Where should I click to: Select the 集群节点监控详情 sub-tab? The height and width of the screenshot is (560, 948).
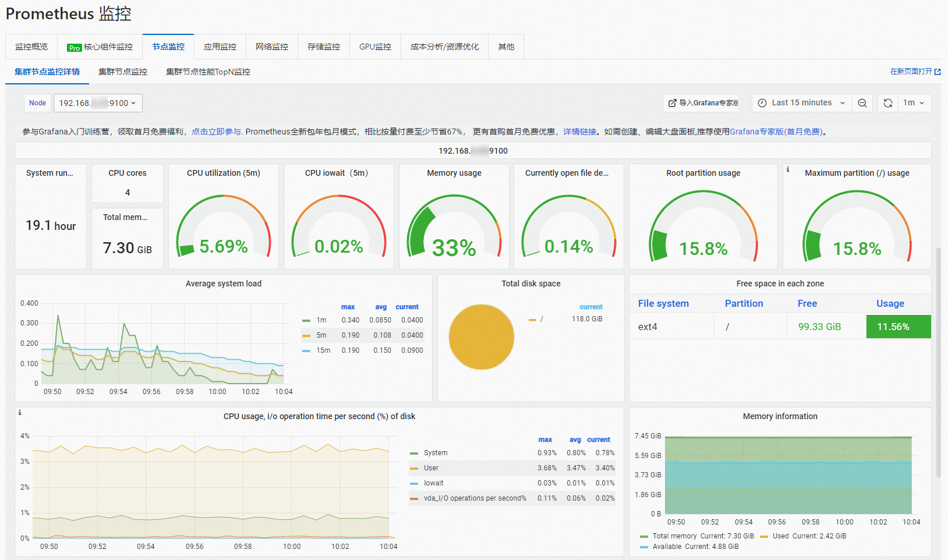pos(47,72)
